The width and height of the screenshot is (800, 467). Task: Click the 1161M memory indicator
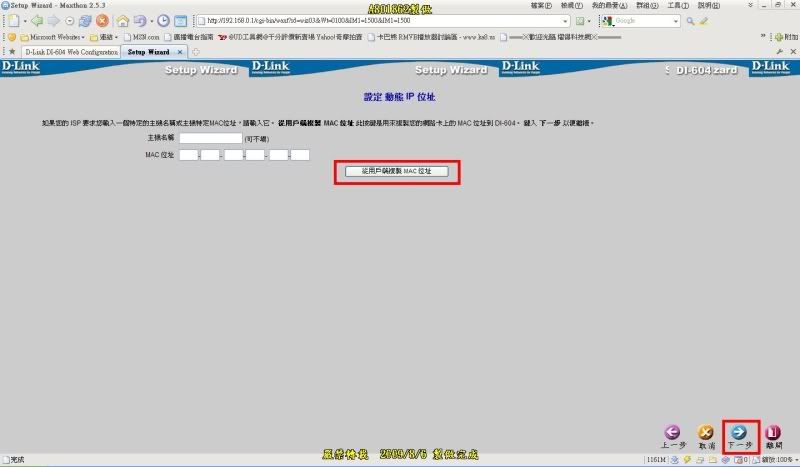pos(656,460)
